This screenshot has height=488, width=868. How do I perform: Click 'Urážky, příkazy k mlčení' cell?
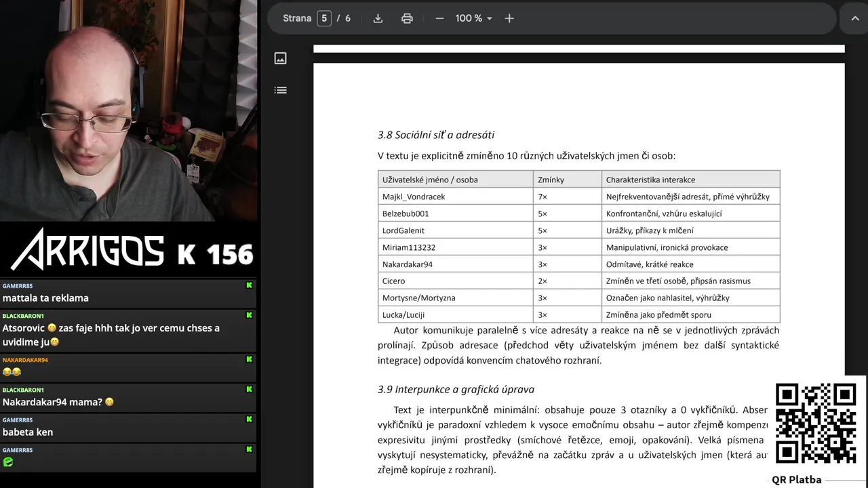(691, 230)
